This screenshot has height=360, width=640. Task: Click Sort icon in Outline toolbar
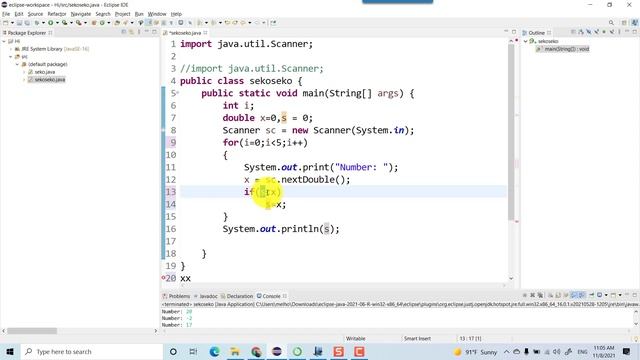(x=581, y=32)
